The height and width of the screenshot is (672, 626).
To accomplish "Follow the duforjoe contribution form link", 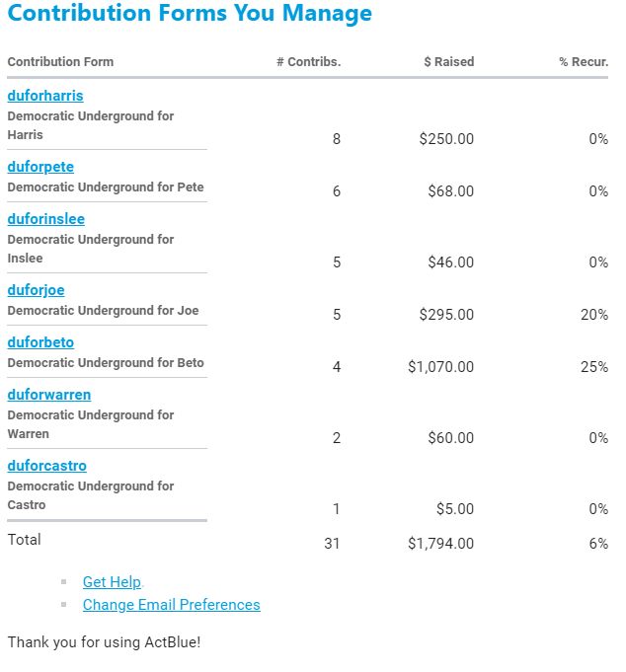I will tap(36, 290).
